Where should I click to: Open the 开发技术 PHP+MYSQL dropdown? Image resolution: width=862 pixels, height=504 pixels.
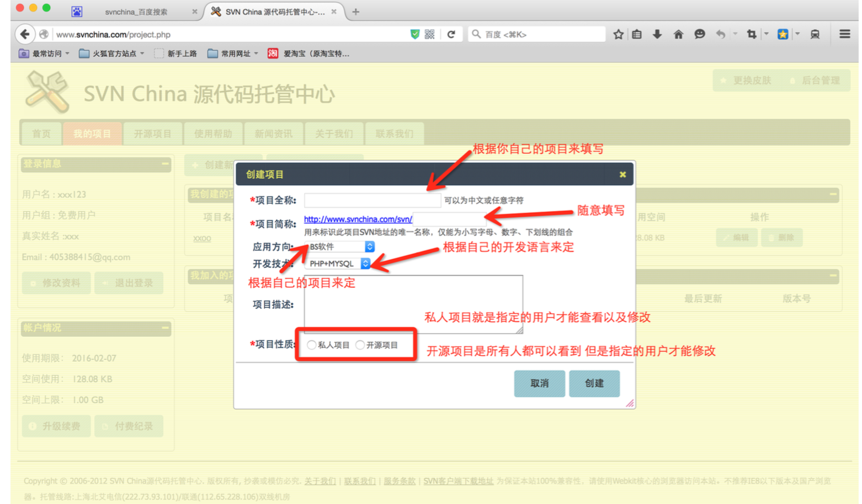click(x=338, y=264)
